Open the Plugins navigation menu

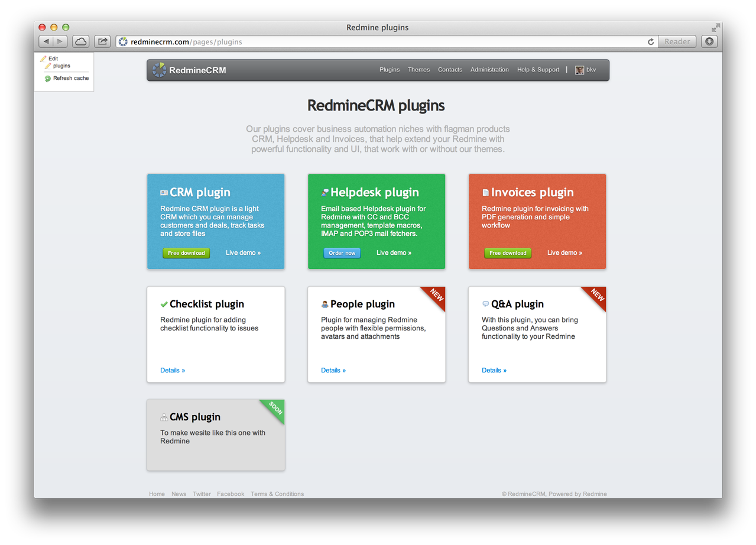click(x=390, y=70)
